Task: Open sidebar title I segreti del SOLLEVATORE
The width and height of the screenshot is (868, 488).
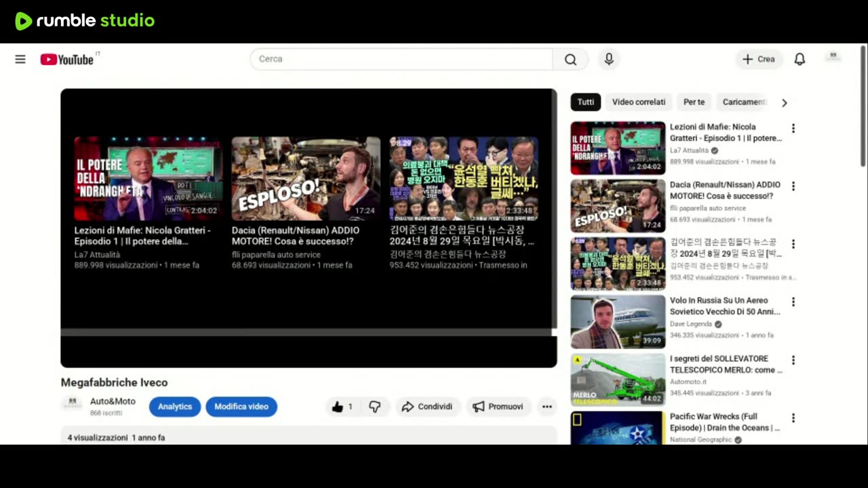Action: point(726,365)
